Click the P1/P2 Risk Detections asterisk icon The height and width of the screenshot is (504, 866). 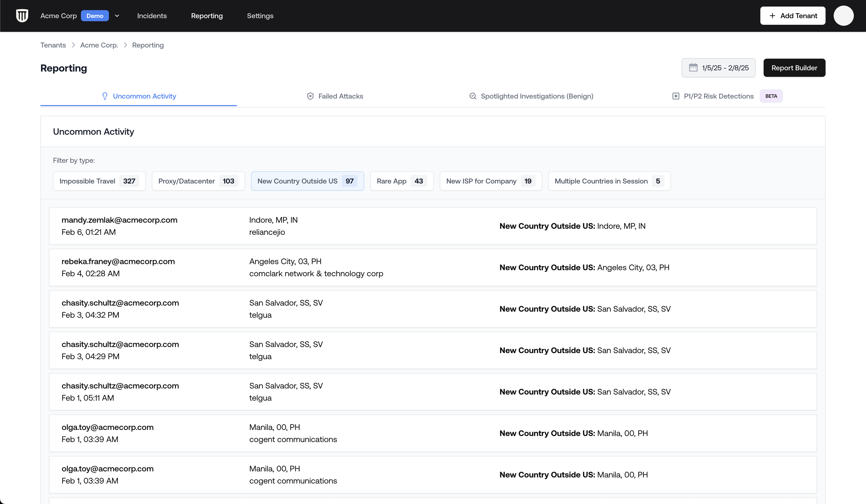tap(676, 96)
